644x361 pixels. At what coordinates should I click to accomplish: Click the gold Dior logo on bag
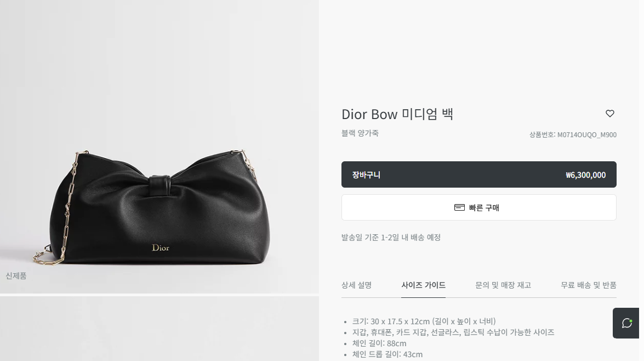161,247
